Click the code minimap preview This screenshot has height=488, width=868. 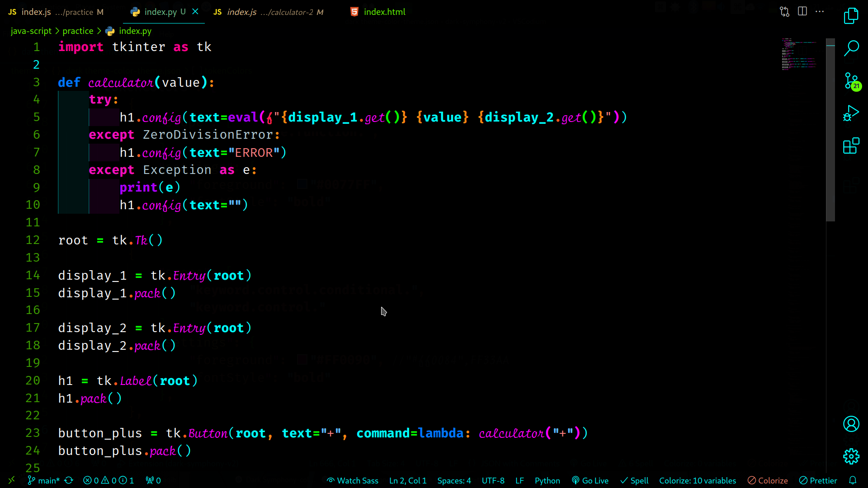799,54
